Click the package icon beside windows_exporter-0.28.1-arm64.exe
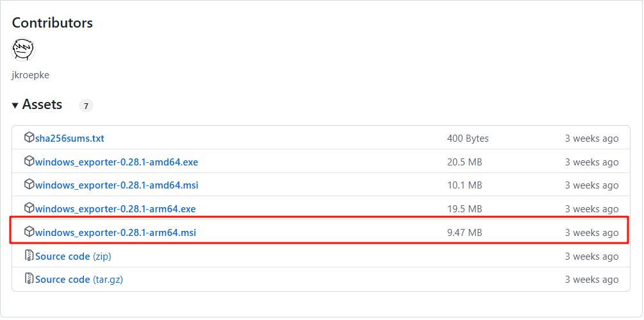644x320 pixels. pos(29,208)
